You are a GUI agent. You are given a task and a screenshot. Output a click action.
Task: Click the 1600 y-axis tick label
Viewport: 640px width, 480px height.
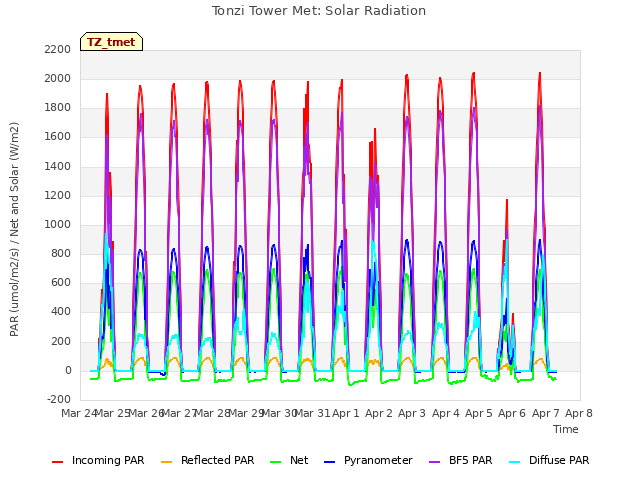pos(58,137)
